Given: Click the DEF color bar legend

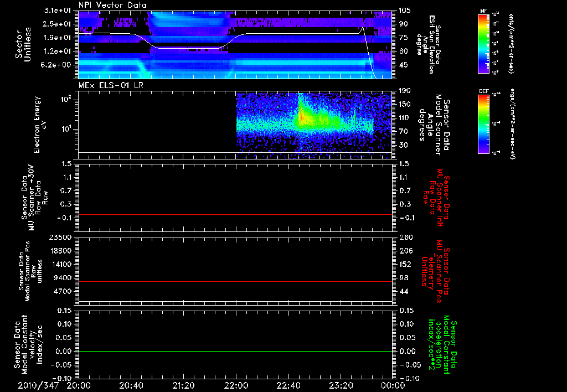Looking at the screenshot, I should click(x=483, y=123).
